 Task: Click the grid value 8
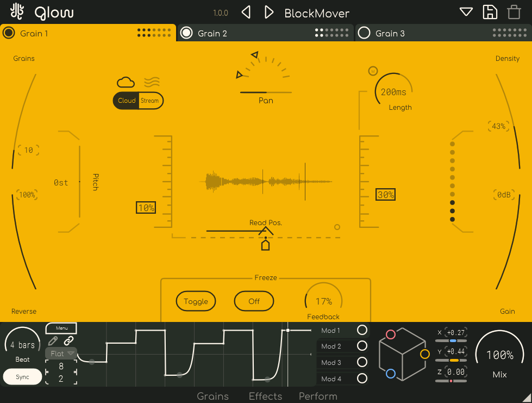coord(61,367)
